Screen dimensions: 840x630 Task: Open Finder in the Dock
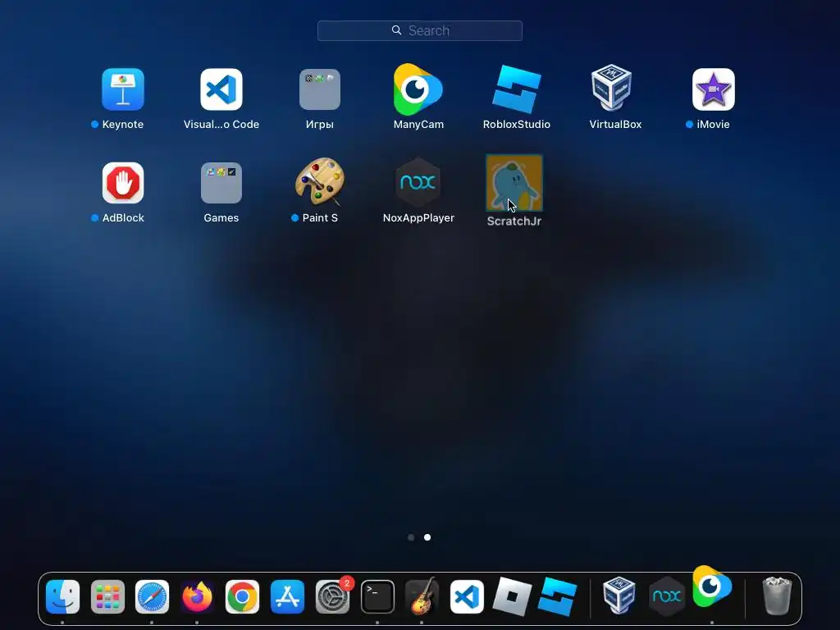coord(62,597)
